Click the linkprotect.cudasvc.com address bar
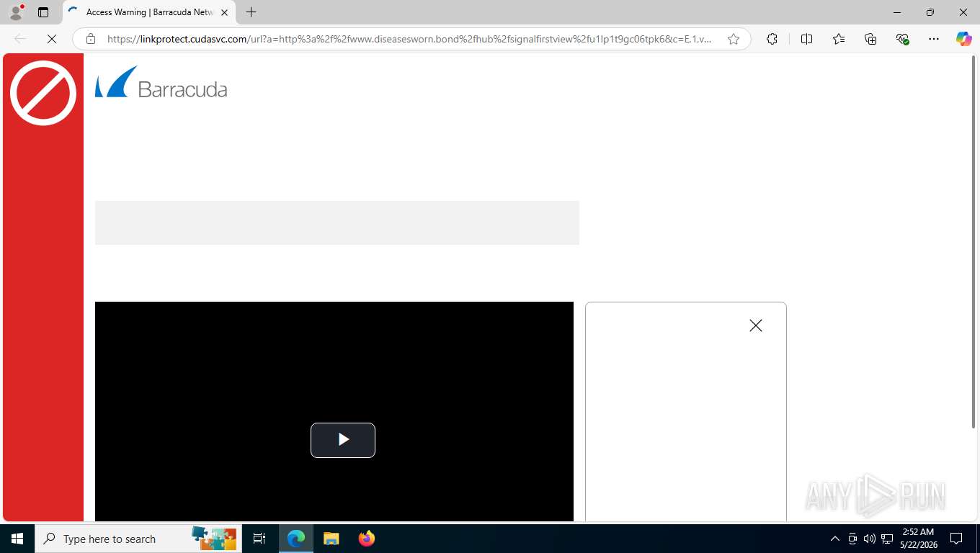Viewport: 980px width, 553px height. coord(409,39)
